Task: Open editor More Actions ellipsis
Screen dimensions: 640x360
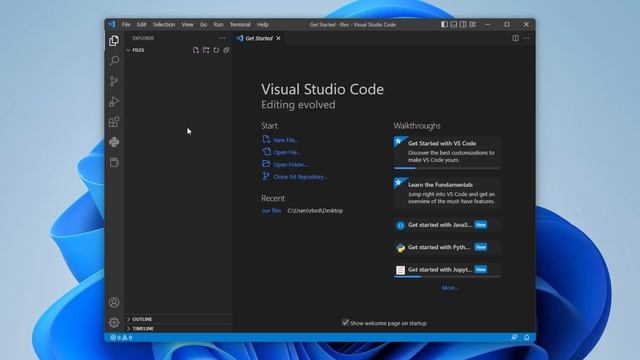Action: coord(527,38)
